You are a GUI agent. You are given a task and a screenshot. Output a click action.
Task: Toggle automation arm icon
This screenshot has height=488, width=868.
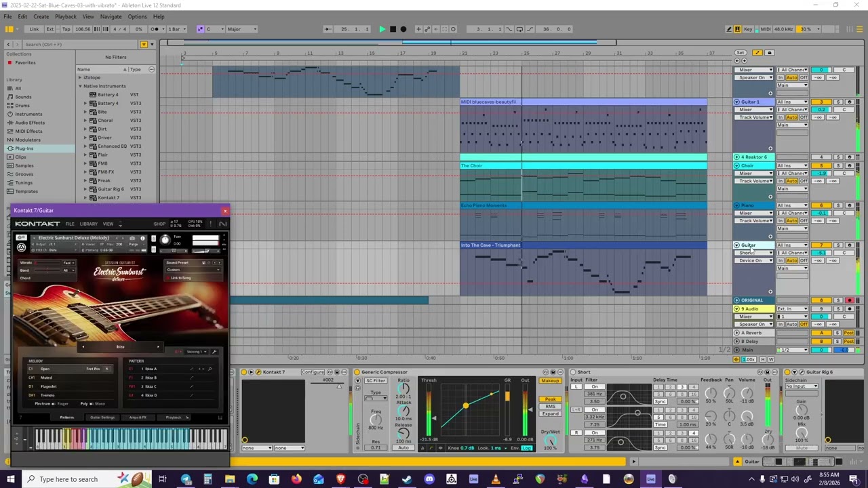coord(427,29)
